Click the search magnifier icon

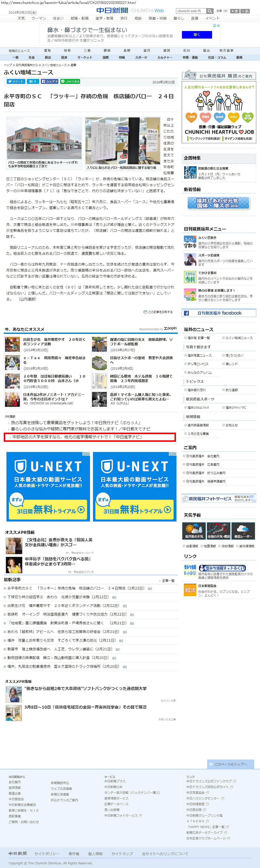210,11
